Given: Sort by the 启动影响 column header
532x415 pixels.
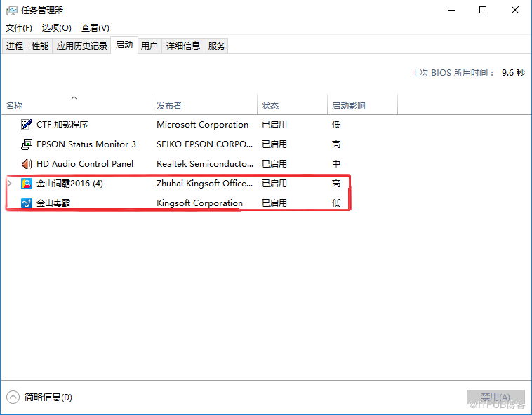Looking at the screenshot, I should point(362,105).
